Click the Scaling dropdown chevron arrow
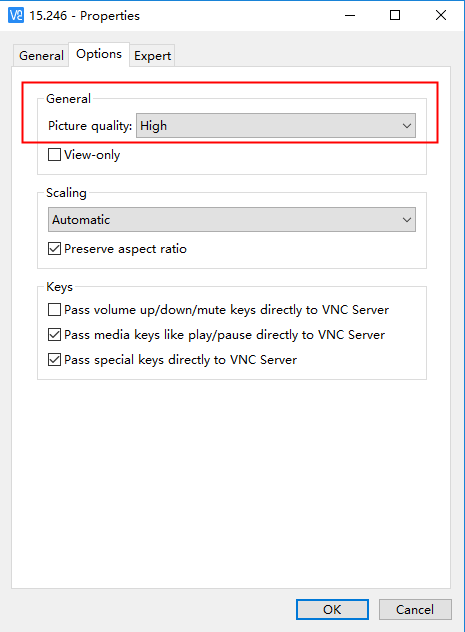Viewport: 465px width, 632px height. (x=407, y=220)
